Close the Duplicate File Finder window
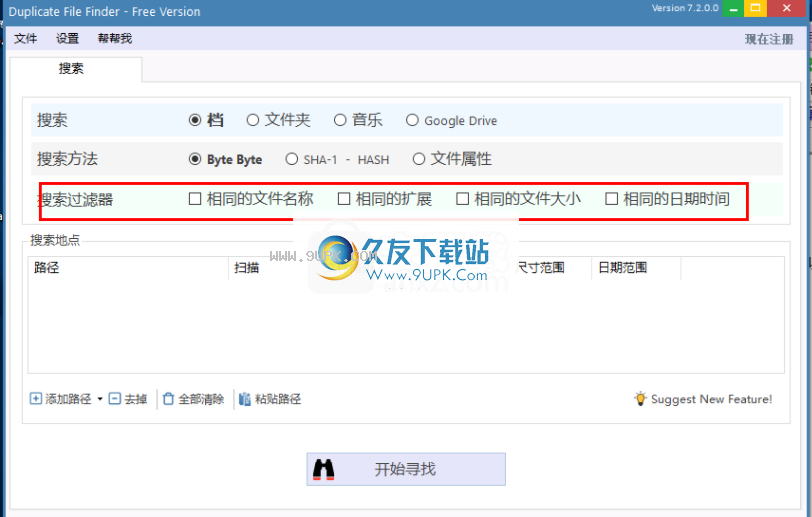 (787, 8)
